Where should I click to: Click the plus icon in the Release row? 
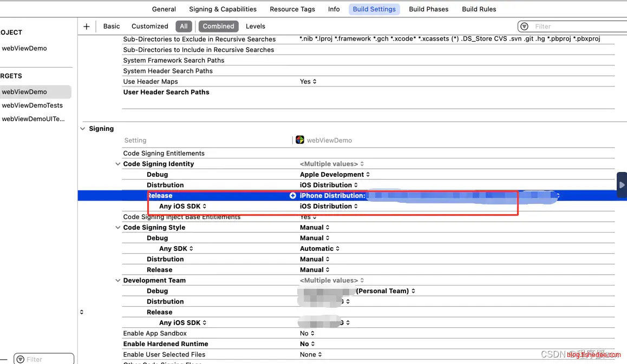tap(293, 196)
